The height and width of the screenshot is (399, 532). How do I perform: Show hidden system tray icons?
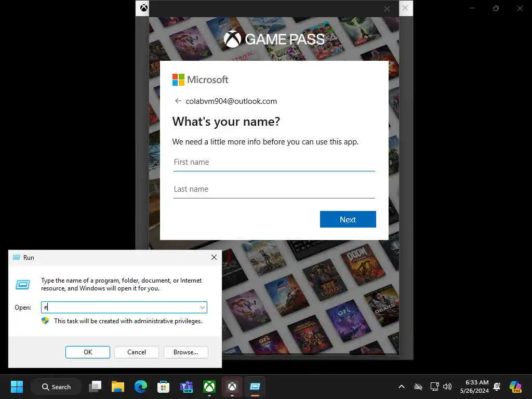tap(402, 387)
